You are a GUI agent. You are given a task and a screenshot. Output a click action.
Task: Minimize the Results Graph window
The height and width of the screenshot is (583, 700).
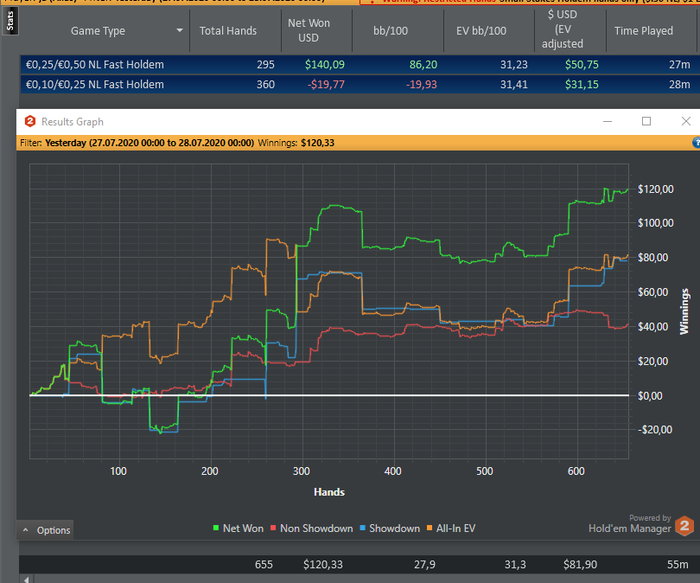click(607, 121)
